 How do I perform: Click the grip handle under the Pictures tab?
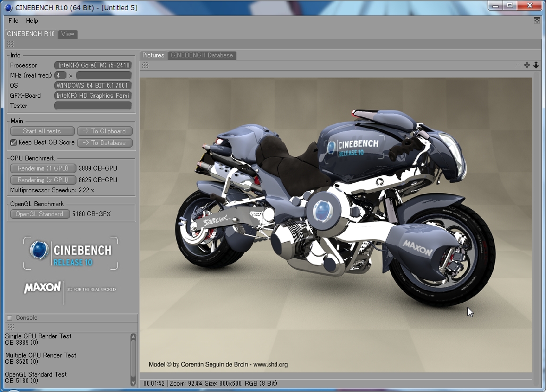(x=145, y=65)
